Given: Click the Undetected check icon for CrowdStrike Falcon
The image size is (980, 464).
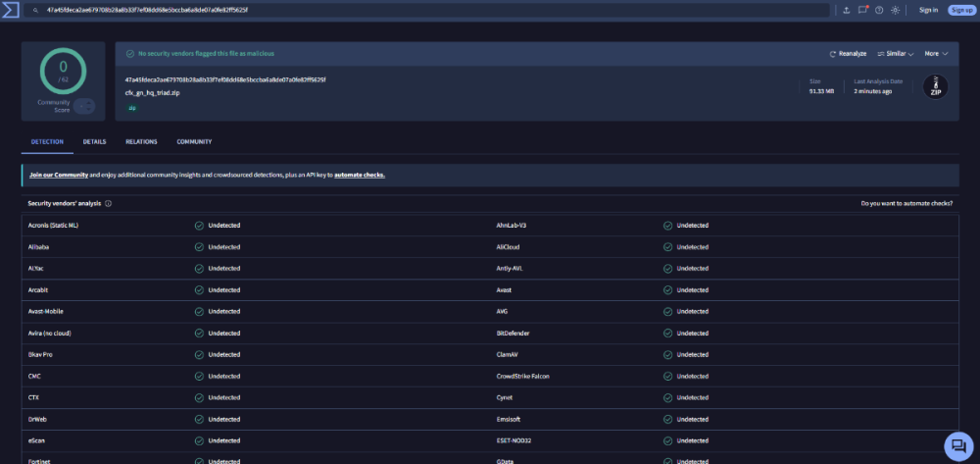Looking at the screenshot, I should [668, 377].
